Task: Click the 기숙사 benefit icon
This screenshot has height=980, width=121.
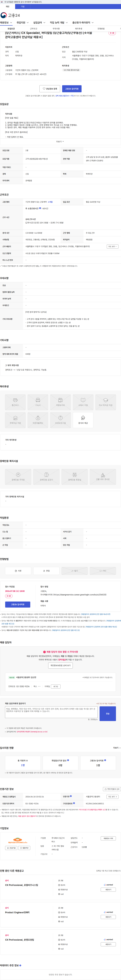Action: pos(38,402)
